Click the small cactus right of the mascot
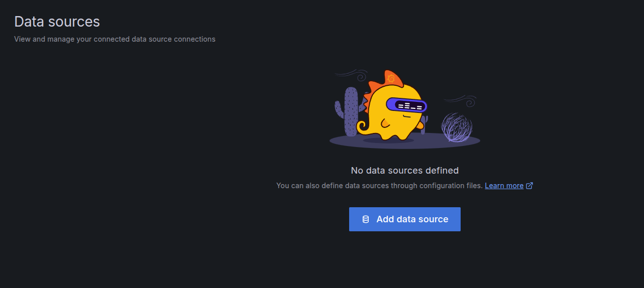The height and width of the screenshot is (288, 644). (x=424, y=124)
